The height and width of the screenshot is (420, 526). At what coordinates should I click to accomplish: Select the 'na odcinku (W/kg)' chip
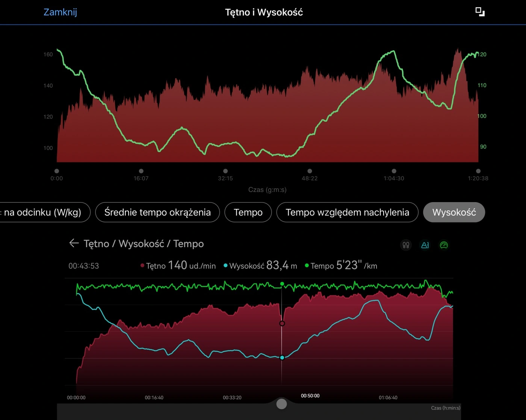(x=43, y=212)
